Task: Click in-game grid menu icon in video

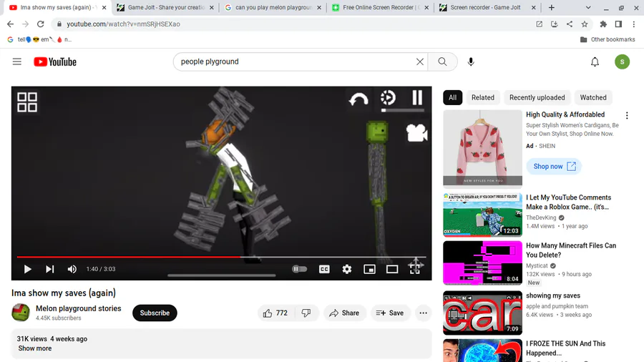Action: click(x=27, y=102)
